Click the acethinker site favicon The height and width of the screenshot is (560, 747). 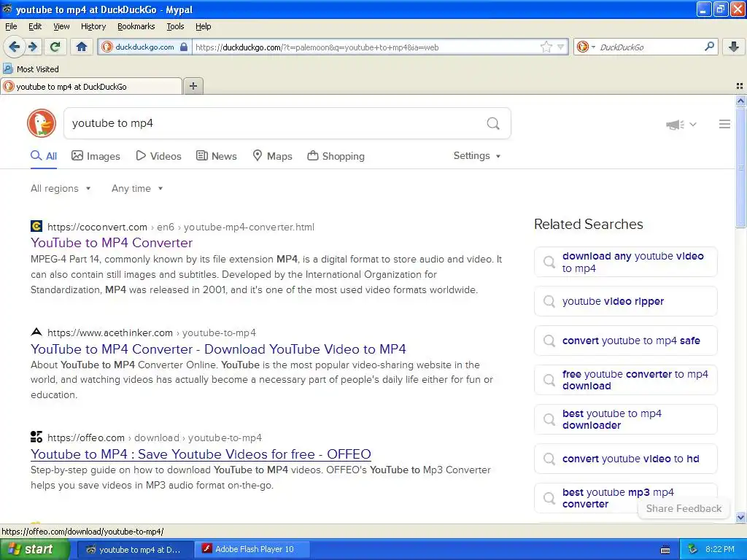[x=36, y=332]
